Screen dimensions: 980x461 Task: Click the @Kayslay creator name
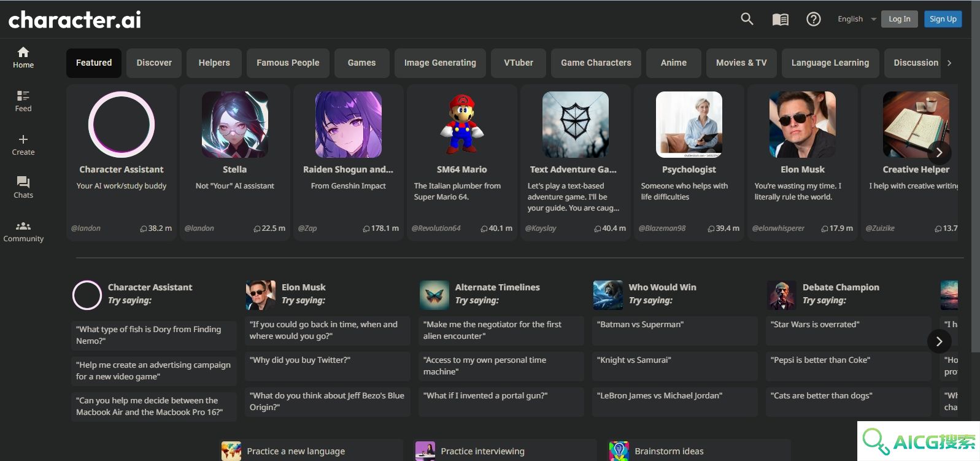click(x=541, y=228)
